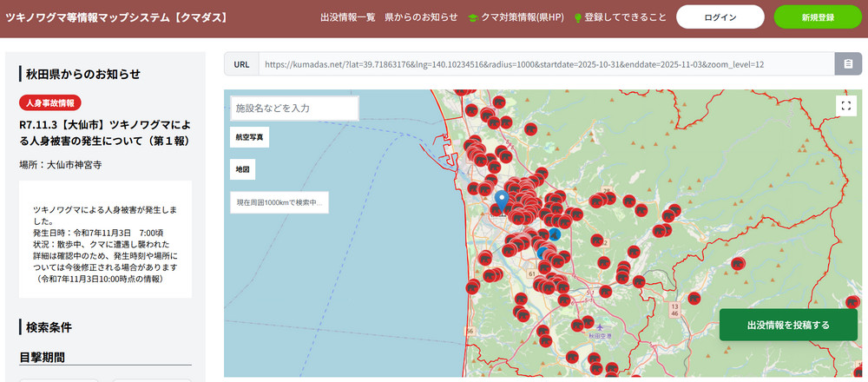Viewport: 868px width, 382px height.
Task: Open 出没情報一覧 from the top navigation
Action: pos(347,17)
